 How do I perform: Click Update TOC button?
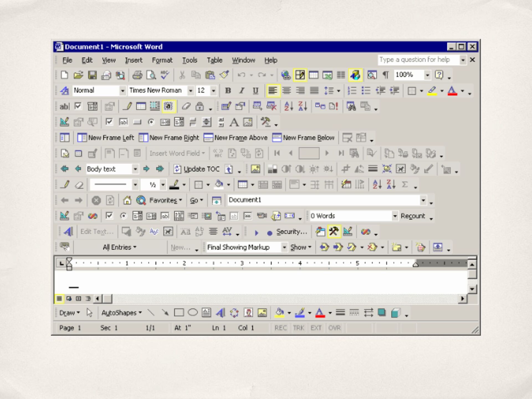[196, 169]
